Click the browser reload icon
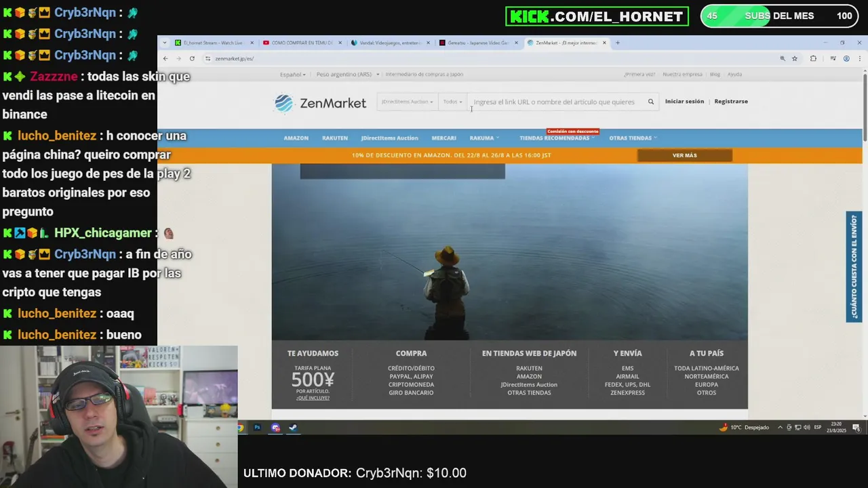 (x=192, y=58)
